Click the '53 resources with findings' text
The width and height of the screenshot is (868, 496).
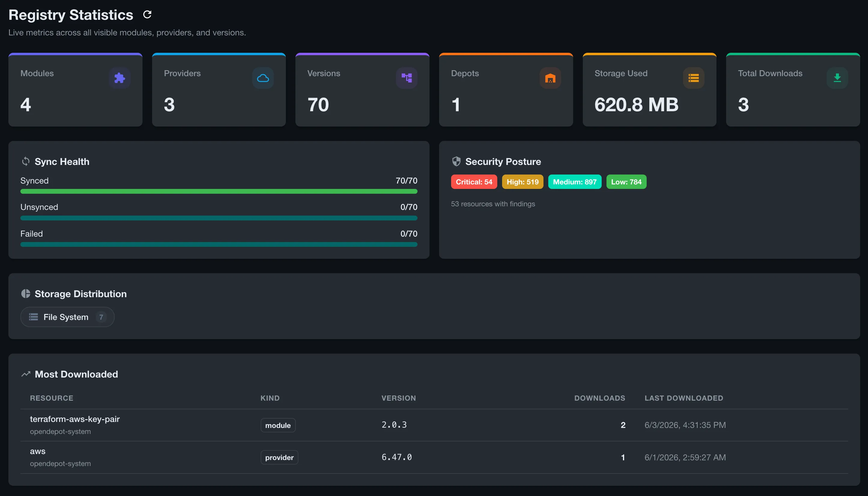[493, 204]
